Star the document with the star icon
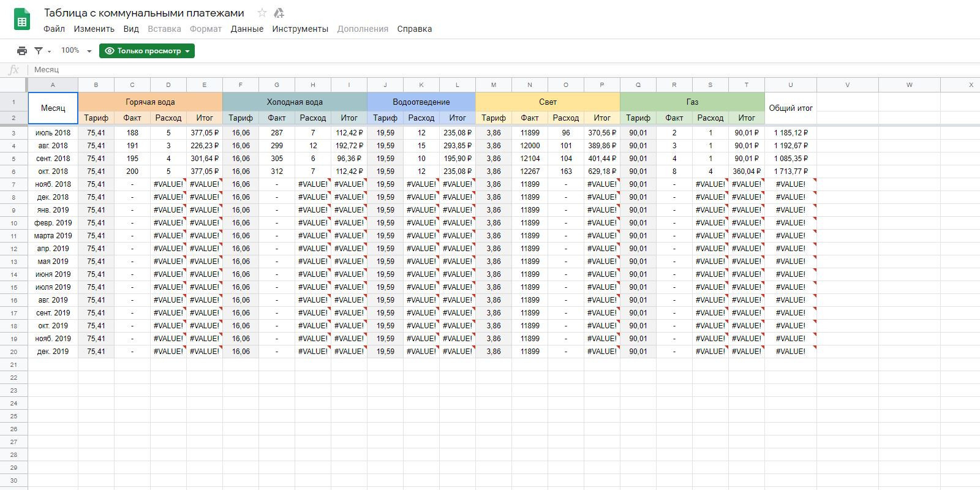Viewport: 980px width, 490px height. (x=262, y=13)
